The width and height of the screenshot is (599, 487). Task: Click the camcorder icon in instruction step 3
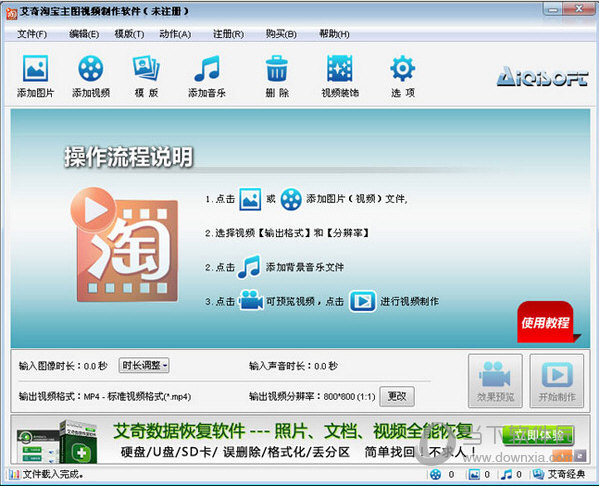[251, 301]
